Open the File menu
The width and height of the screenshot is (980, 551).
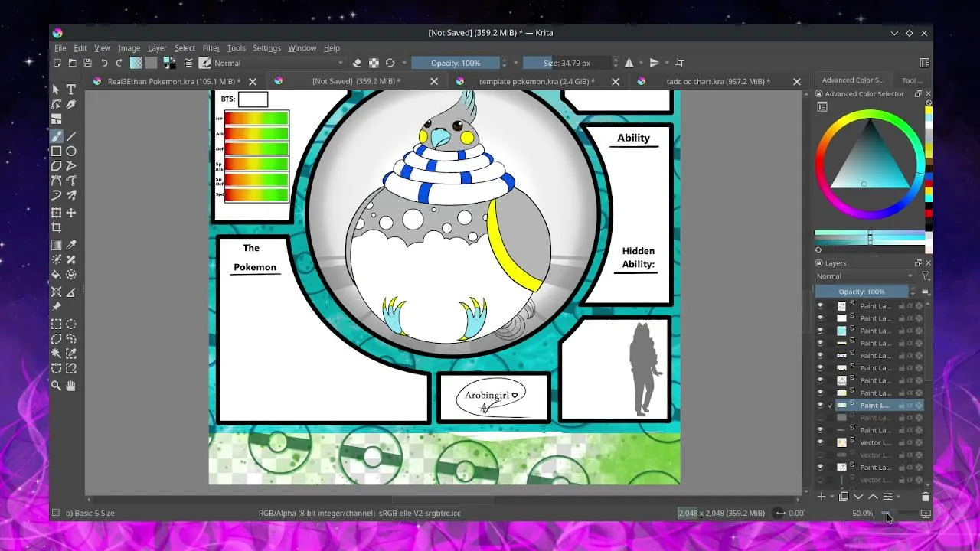(x=60, y=47)
